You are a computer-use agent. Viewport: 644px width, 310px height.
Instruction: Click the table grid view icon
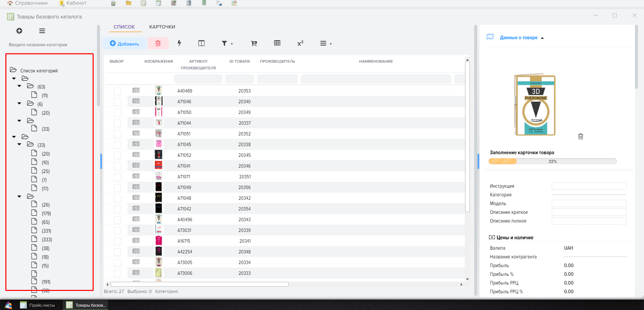pos(277,43)
